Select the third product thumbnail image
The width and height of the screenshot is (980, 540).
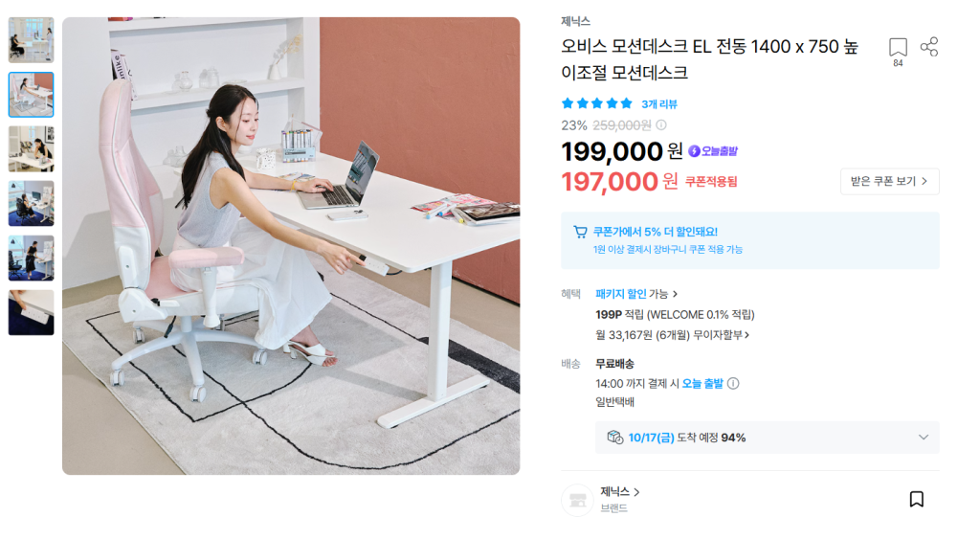pyautogui.click(x=32, y=148)
